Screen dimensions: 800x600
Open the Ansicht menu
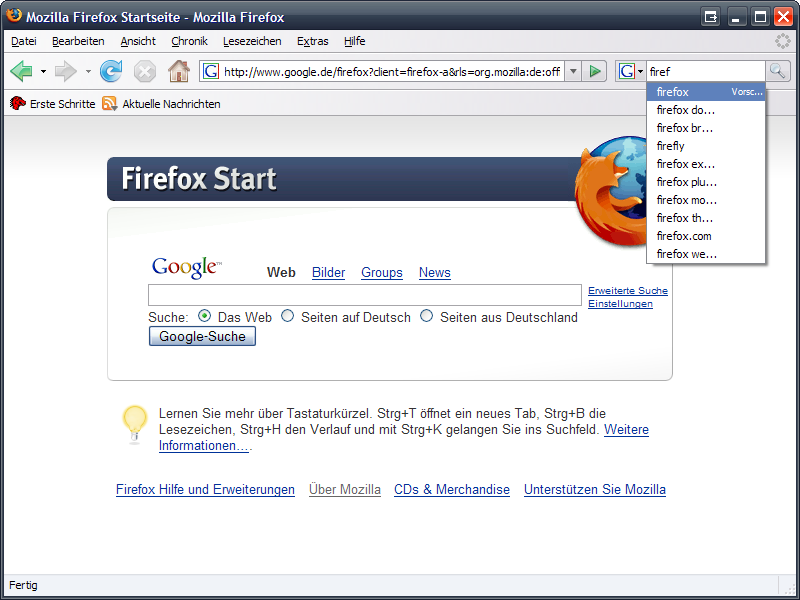pyautogui.click(x=138, y=41)
